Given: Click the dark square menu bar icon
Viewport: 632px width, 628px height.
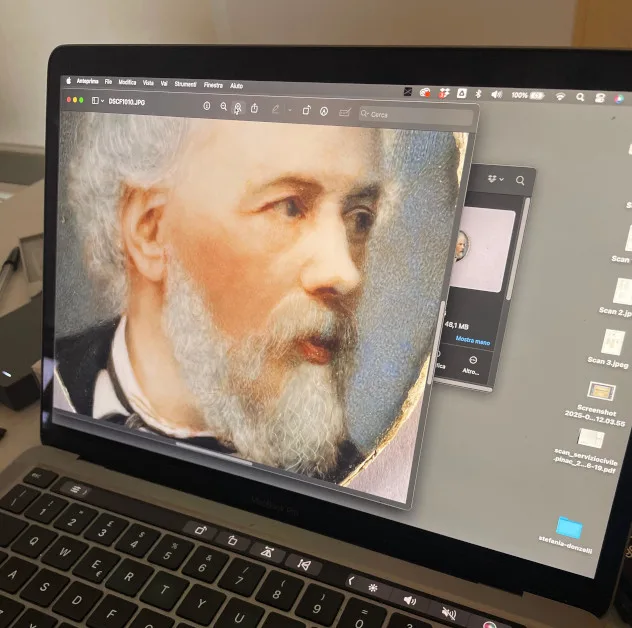Looking at the screenshot, I should point(408,92).
